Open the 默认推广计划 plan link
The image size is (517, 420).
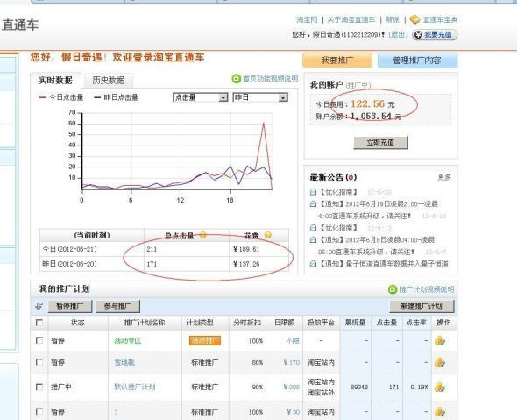[135, 387]
